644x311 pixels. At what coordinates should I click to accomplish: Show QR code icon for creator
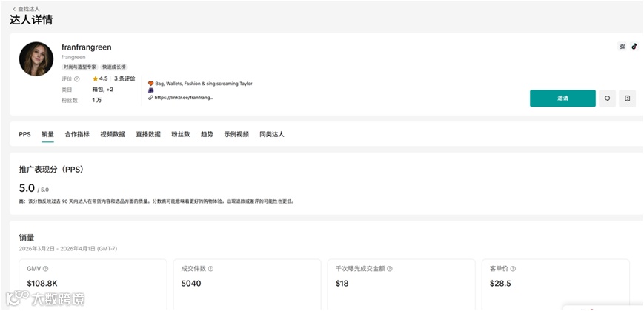click(622, 47)
